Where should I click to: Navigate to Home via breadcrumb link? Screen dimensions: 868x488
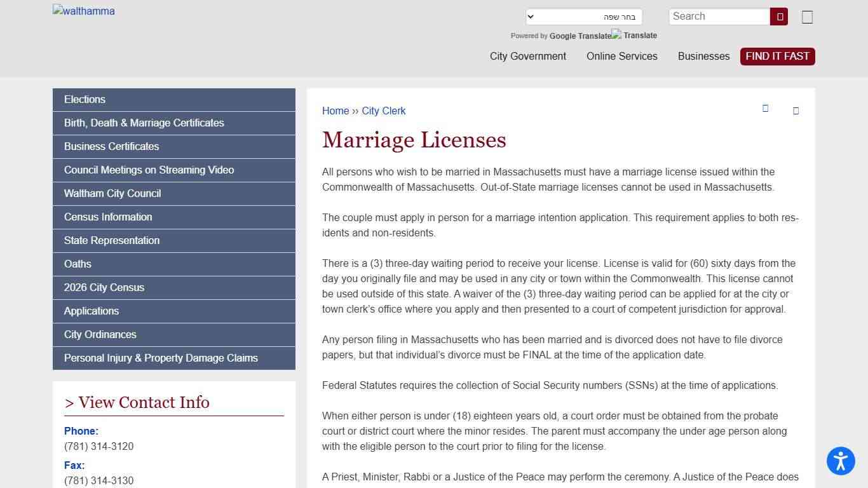pos(336,111)
